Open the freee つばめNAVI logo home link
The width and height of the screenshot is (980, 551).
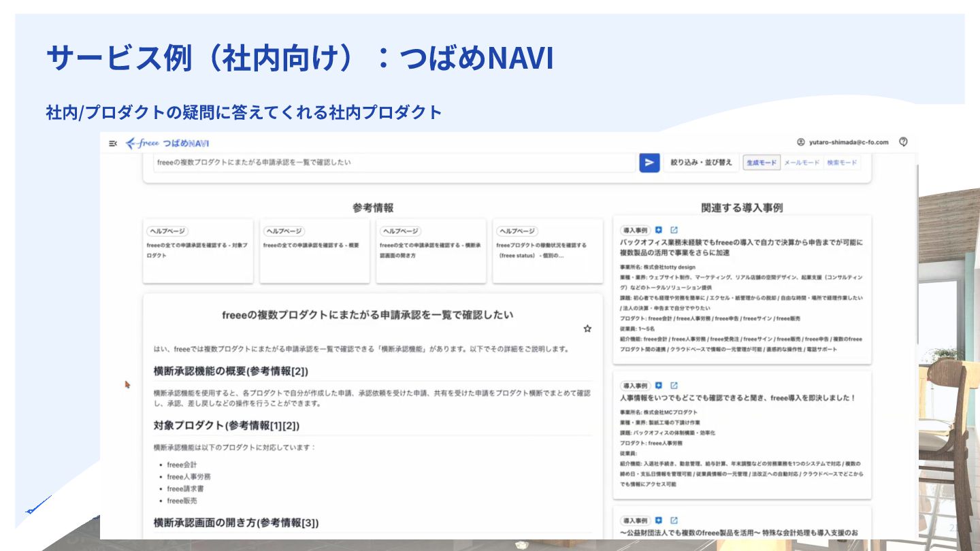click(x=167, y=143)
